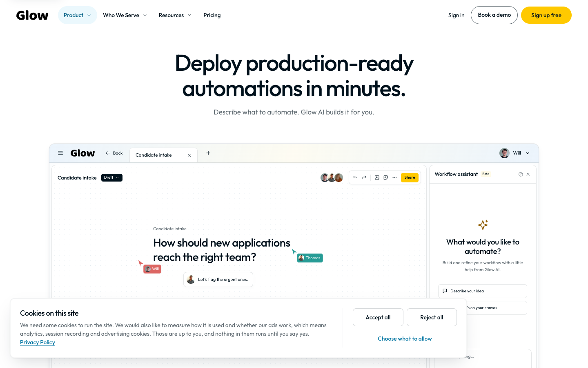
Task: Open the hamburger menu in the app mockup
Action: coord(60,153)
